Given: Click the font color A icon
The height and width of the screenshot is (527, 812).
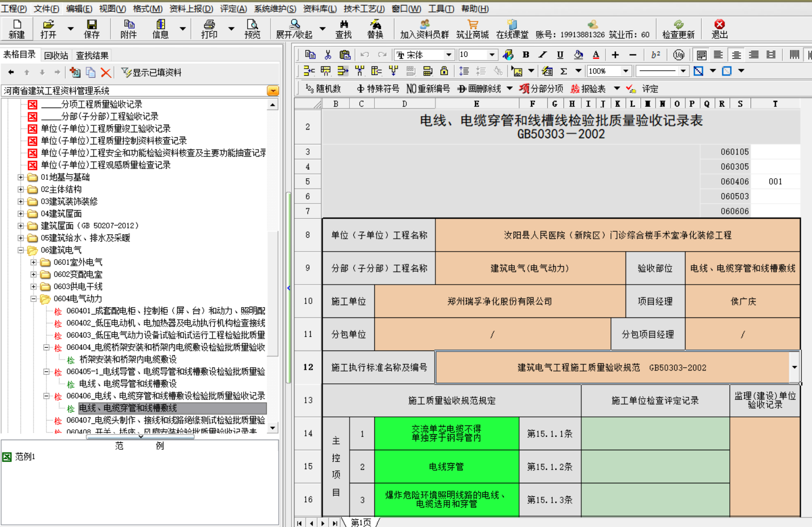Looking at the screenshot, I should [596, 55].
